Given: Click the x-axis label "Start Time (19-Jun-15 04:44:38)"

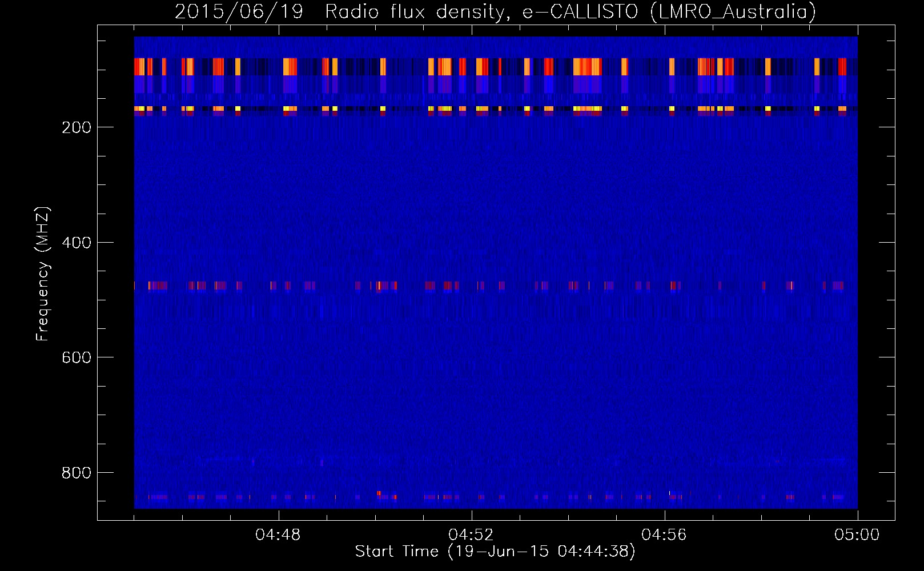Looking at the screenshot, I should (x=495, y=552).
